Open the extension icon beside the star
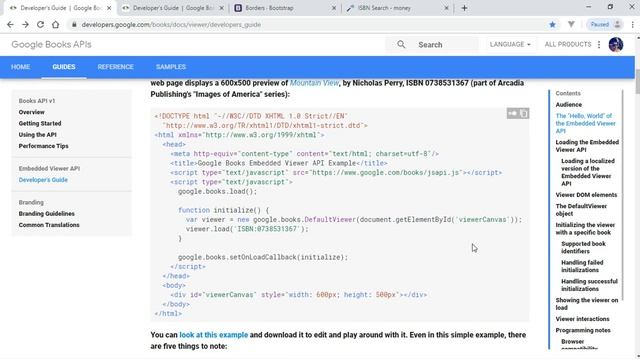The image size is (640, 360). [x=571, y=24]
